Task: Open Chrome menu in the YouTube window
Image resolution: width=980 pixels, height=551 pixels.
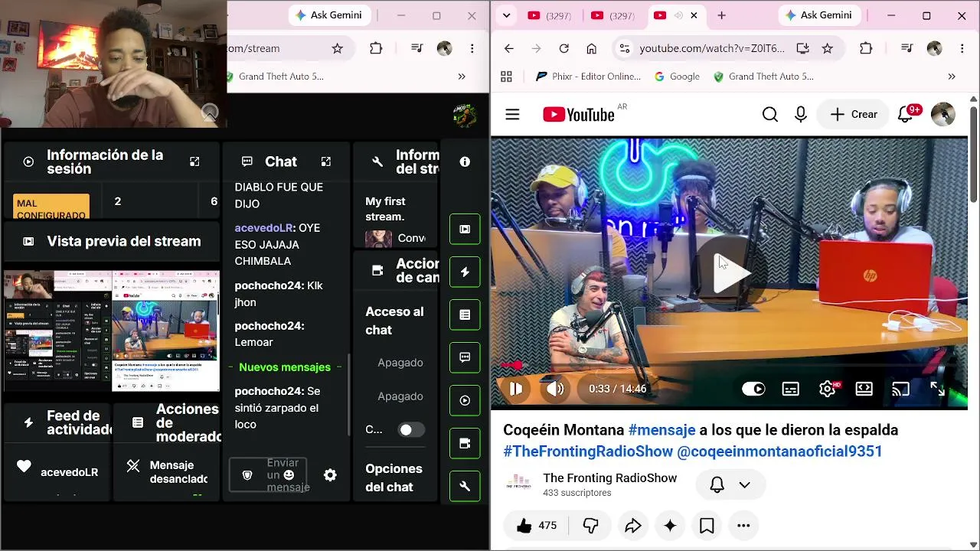Action: pyautogui.click(x=962, y=48)
